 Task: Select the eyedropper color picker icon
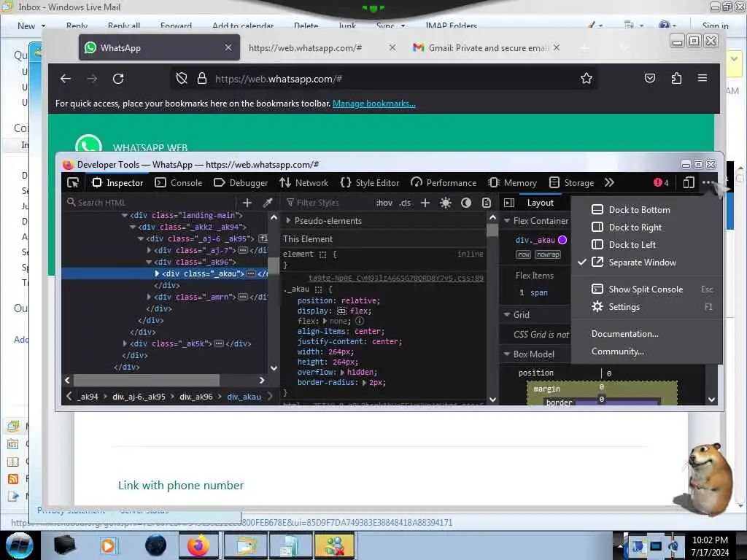point(268,203)
